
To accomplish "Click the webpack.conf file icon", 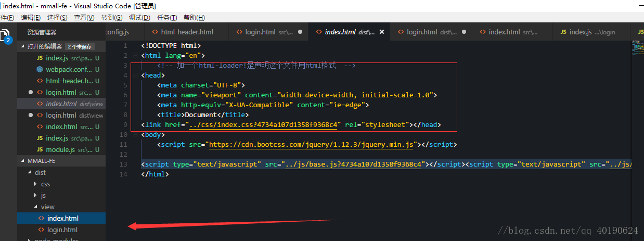I will (40, 69).
